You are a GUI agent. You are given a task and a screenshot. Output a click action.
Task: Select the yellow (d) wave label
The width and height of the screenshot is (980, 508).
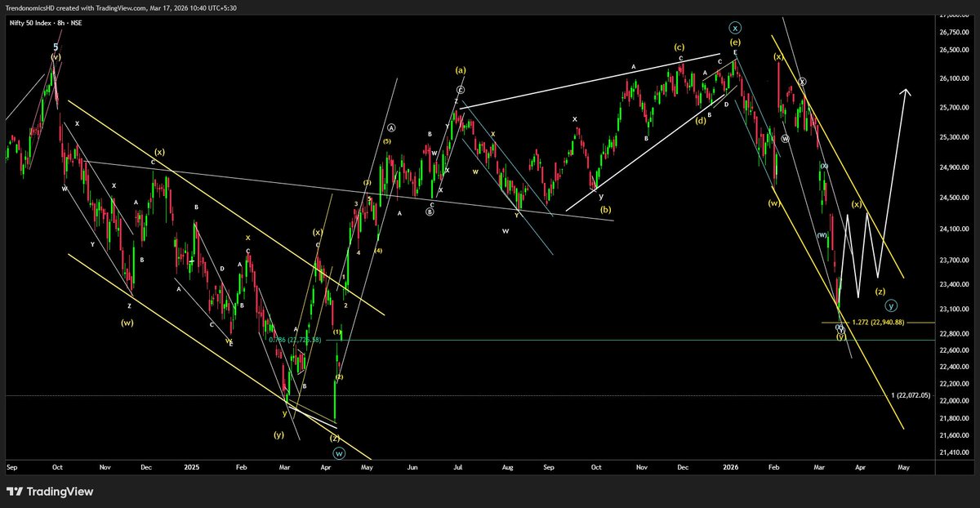click(x=702, y=121)
